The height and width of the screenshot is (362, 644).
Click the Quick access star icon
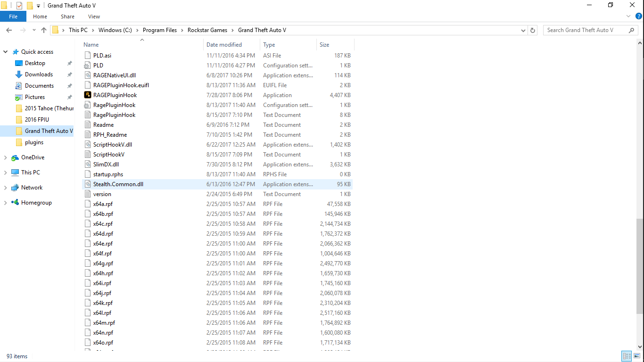click(x=16, y=52)
